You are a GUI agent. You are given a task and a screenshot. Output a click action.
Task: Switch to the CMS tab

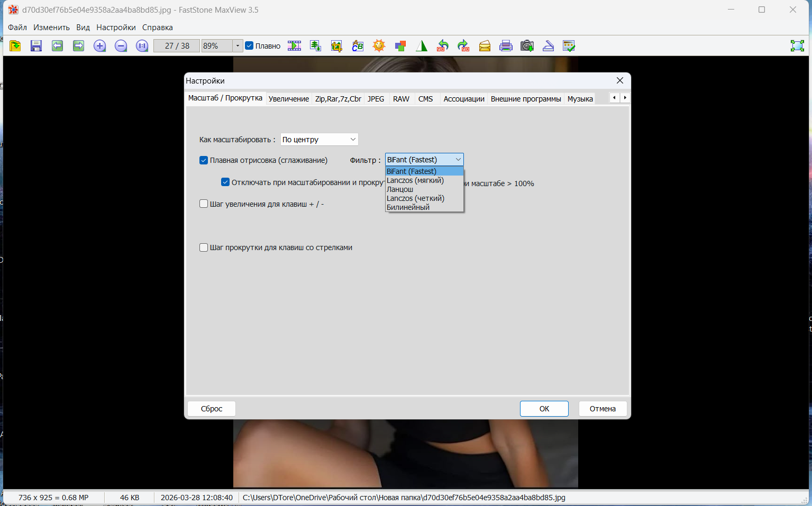point(426,99)
